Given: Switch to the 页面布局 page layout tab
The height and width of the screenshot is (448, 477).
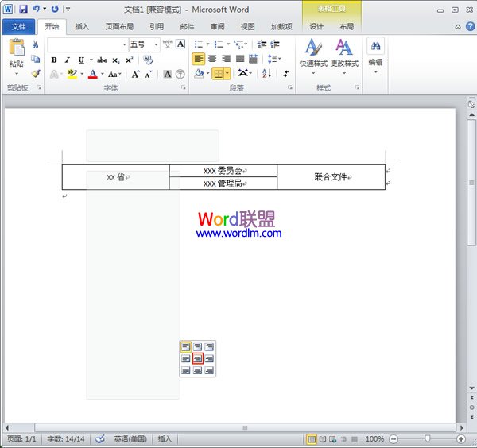Looking at the screenshot, I should (119, 27).
